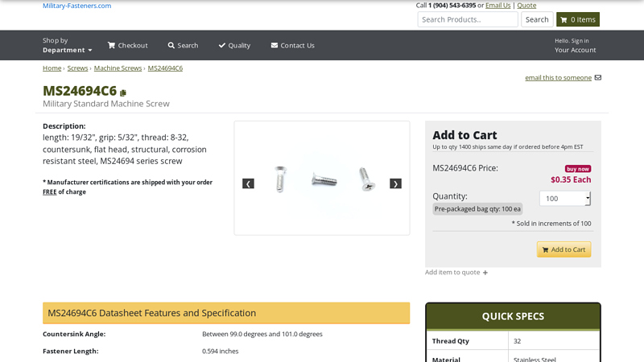Click the Thread Qty row value 32
The width and height of the screenshot is (644, 362).
(x=517, y=341)
